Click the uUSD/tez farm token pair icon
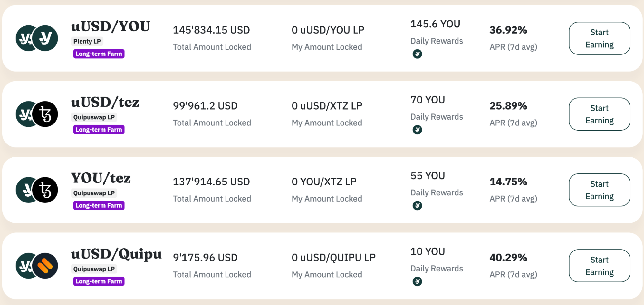Screen dimensions: 644x305 tap(37, 114)
